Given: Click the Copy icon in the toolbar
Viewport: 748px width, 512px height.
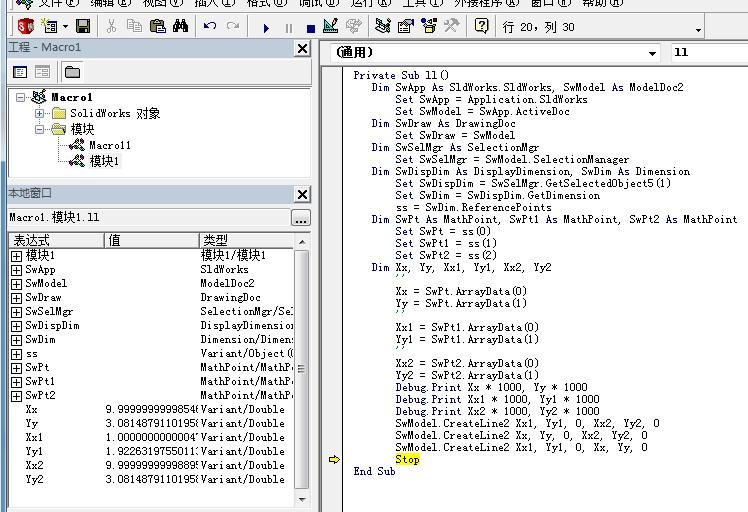Looking at the screenshot, I should [134, 26].
